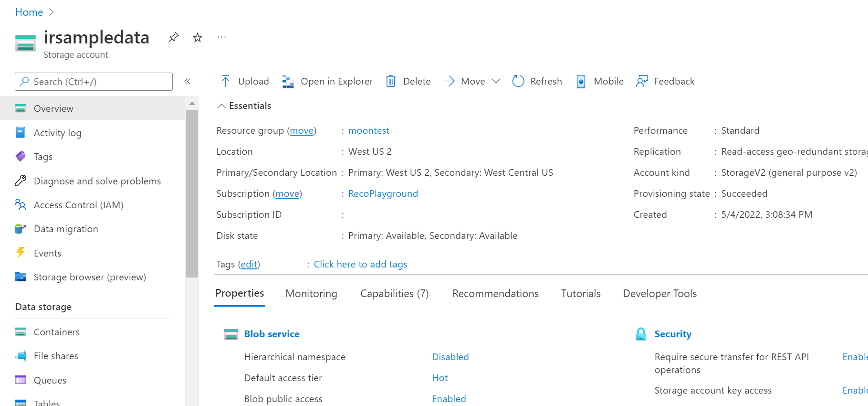
Task: Click the File shares icon
Action: click(x=21, y=356)
